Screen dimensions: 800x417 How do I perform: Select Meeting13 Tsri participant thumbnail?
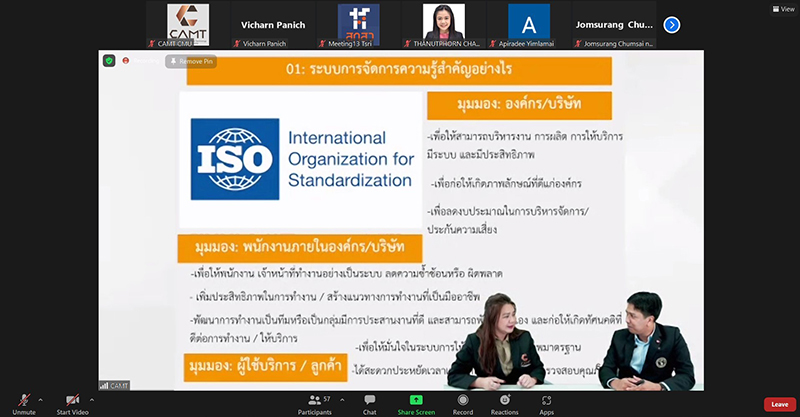(358, 24)
